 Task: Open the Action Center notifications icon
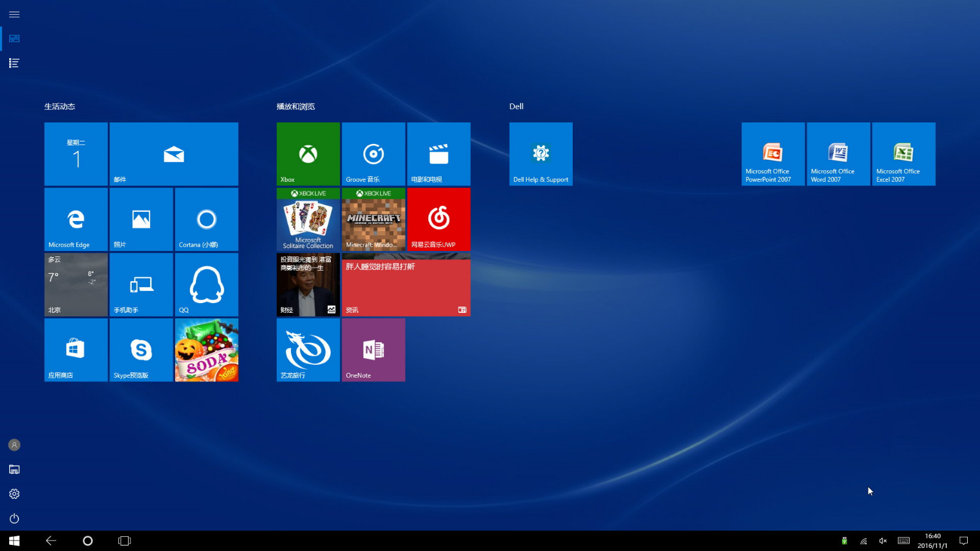[963, 541]
